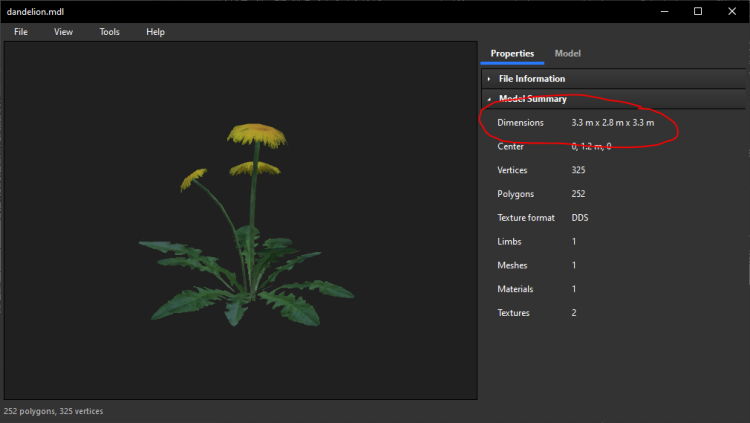Click the Polygons value 252
Viewport: 750px width, 423px height.
(579, 194)
